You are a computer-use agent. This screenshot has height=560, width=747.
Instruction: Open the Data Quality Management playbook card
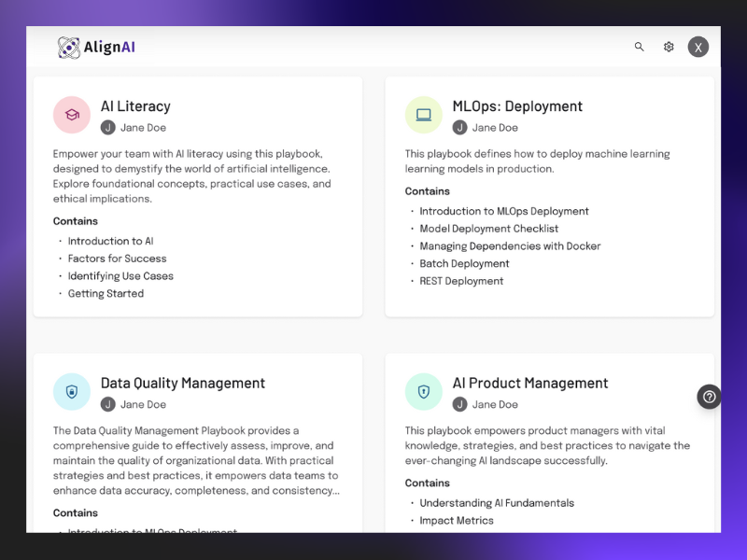pos(183,383)
